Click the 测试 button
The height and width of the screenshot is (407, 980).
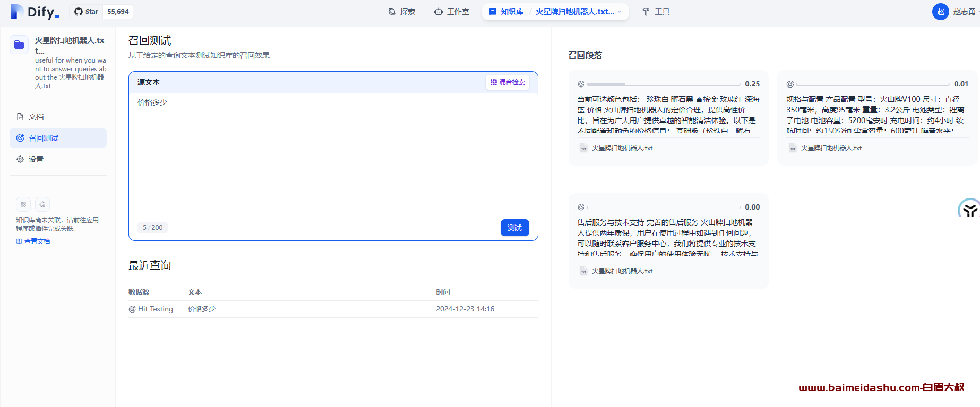(515, 228)
